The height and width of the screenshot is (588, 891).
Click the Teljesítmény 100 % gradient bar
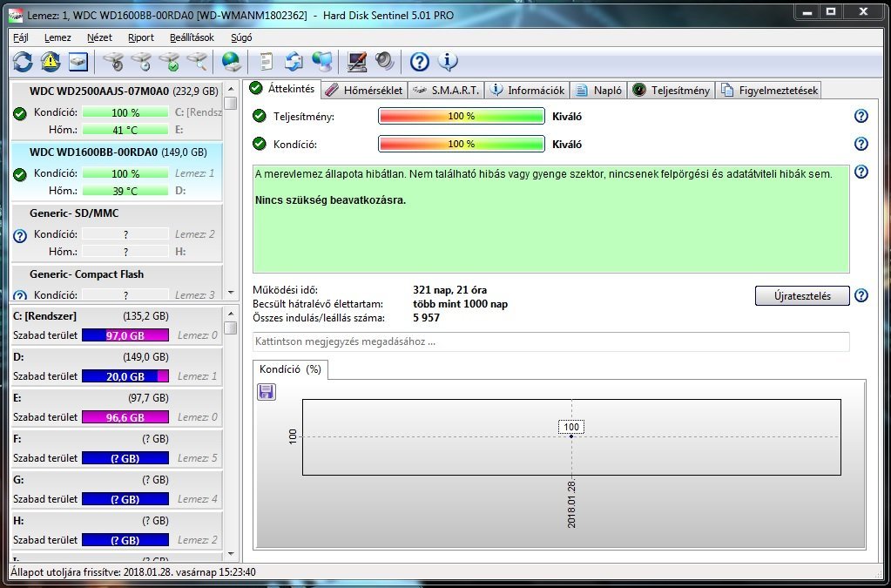462,116
